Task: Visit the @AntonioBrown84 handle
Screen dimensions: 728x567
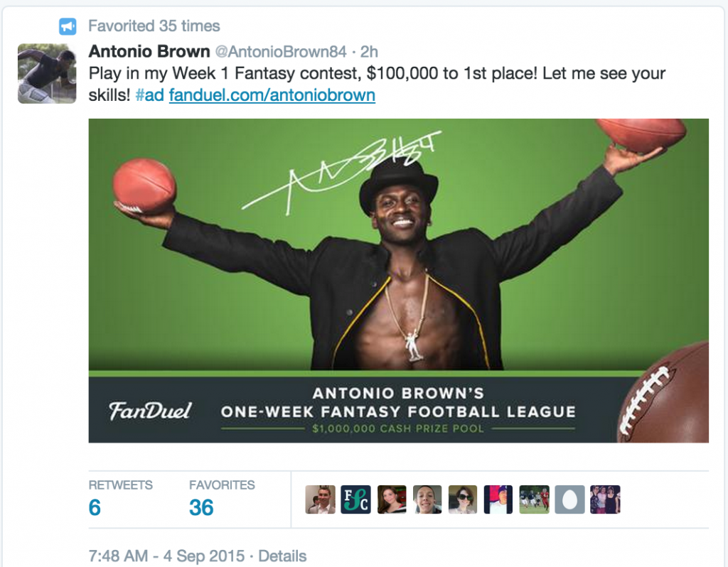Action: click(x=280, y=51)
